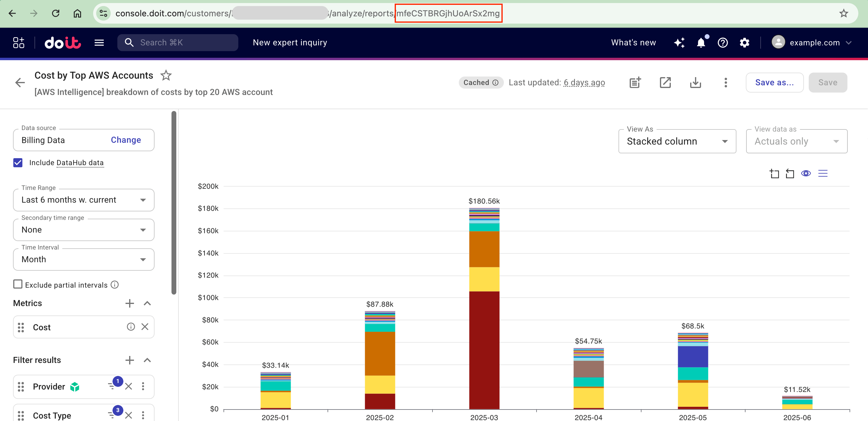Enable Exclude partial intervals checkbox
Screen dimensions: 868x421
18,284
